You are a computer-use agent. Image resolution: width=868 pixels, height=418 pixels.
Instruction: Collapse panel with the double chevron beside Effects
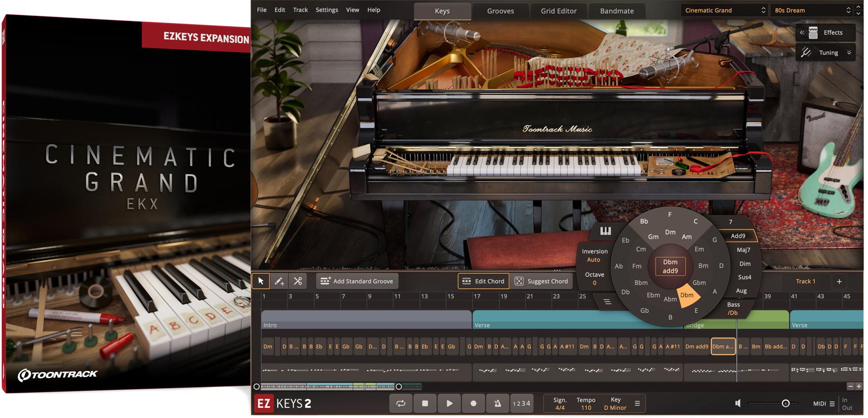click(802, 33)
